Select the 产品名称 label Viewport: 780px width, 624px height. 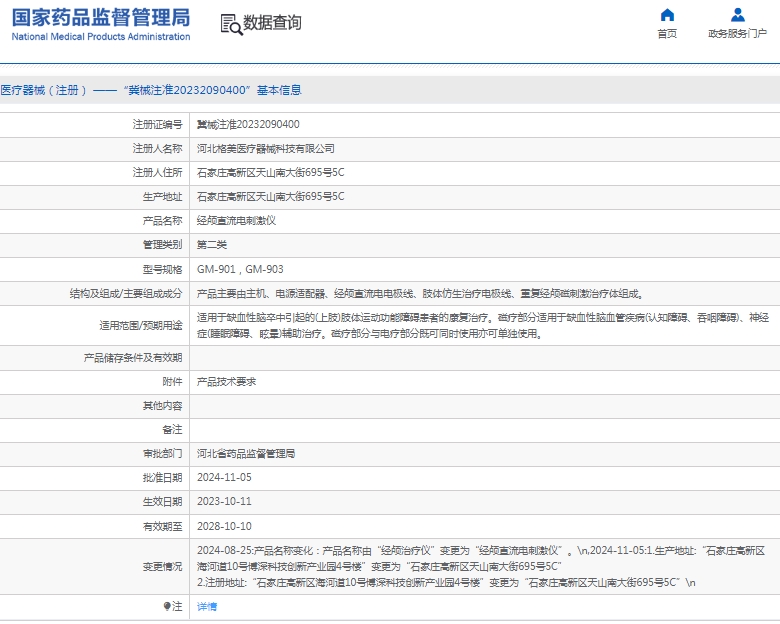pos(163,220)
